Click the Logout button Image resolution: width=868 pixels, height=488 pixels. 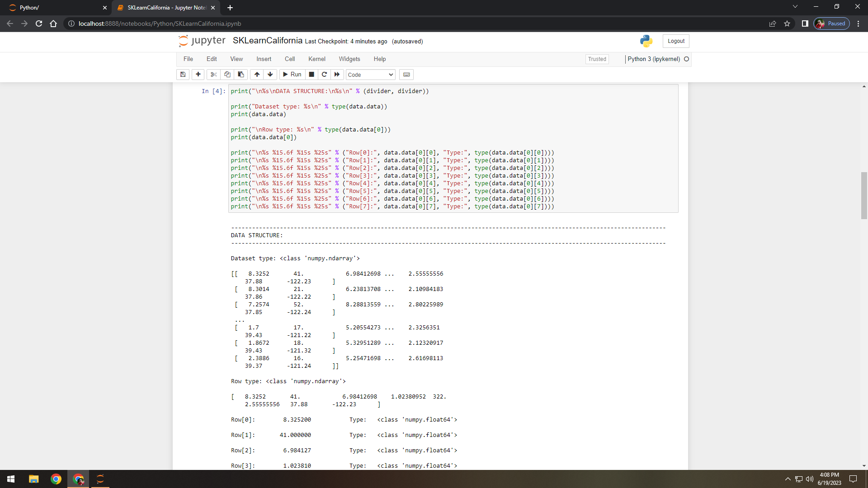tap(676, 41)
